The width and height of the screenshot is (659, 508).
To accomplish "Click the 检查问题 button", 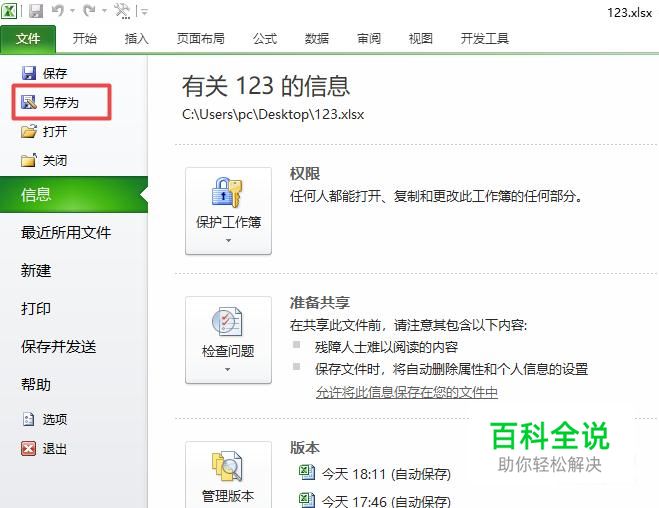I will coord(228,340).
